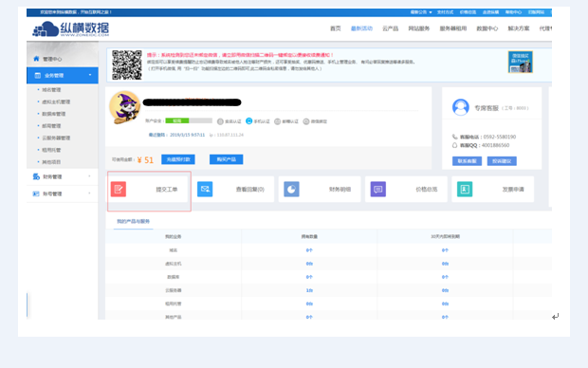This screenshot has width=588, height=368.
Task: Open 邮局管理 in the sidebar
Action: pos(51,125)
